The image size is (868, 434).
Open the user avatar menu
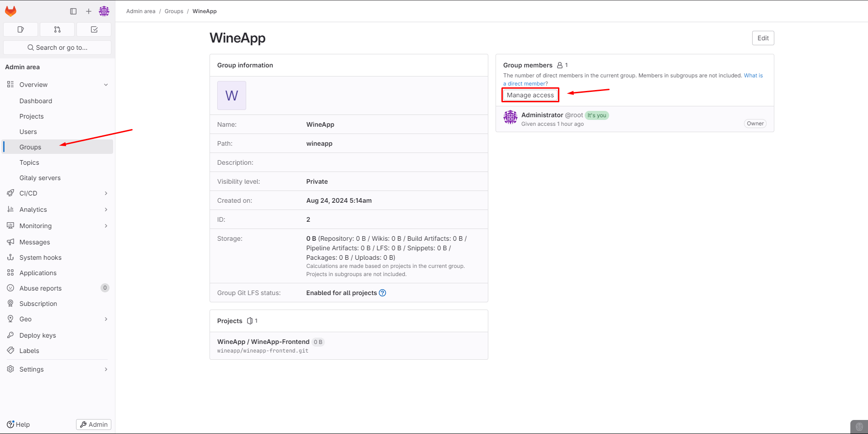104,11
